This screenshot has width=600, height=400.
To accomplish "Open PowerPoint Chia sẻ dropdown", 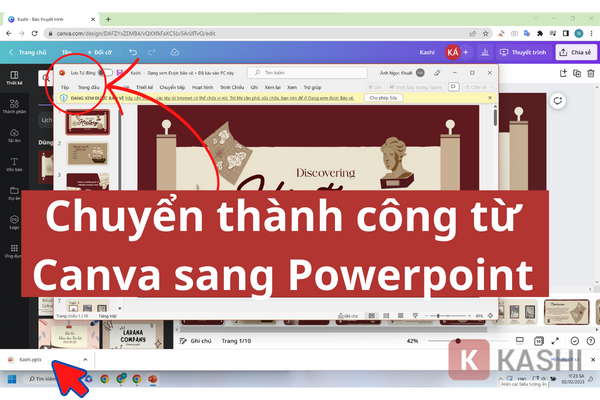I will (478, 87).
